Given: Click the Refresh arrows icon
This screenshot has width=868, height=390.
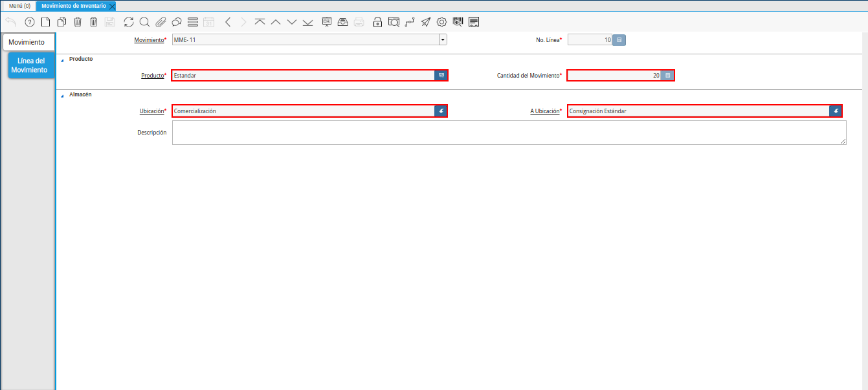Looking at the screenshot, I should pos(129,22).
